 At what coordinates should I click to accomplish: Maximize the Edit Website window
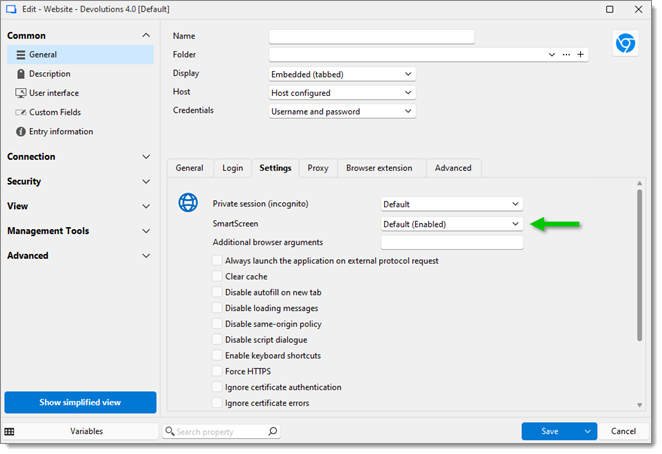point(609,9)
